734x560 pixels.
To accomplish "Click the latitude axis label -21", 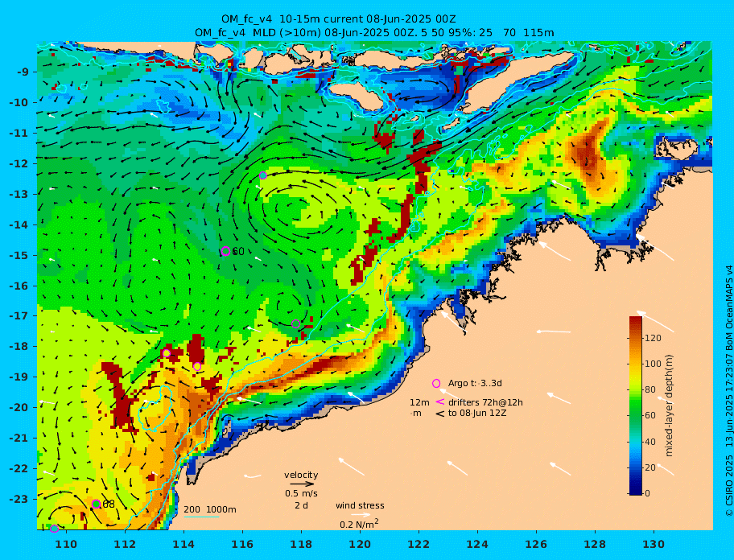I will coord(19,438).
